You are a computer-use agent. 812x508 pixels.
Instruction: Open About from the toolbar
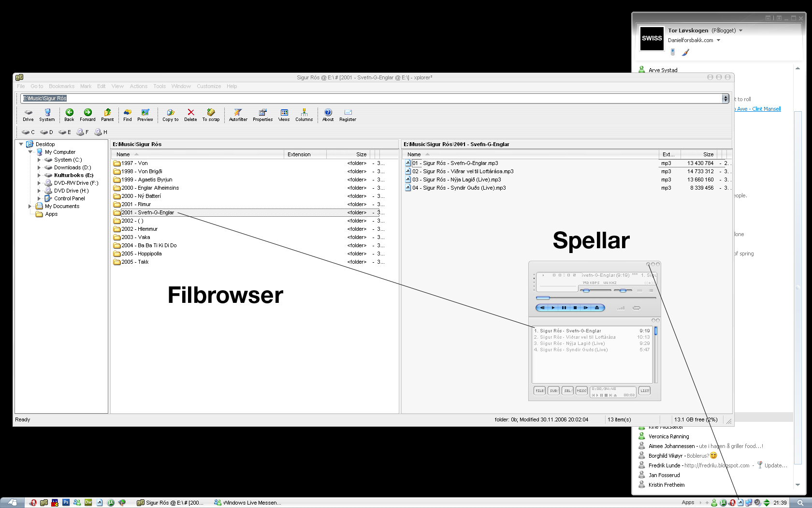click(328, 115)
